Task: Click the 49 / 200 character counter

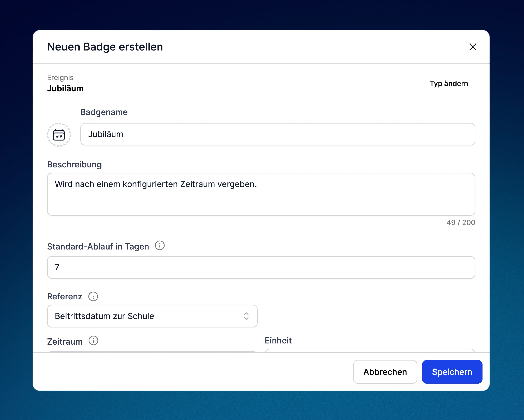Action: (x=461, y=223)
